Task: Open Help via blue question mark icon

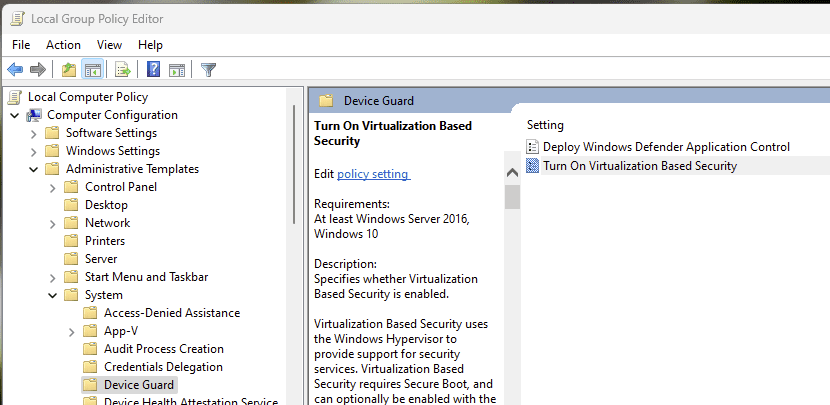Action: [x=154, y=69]
